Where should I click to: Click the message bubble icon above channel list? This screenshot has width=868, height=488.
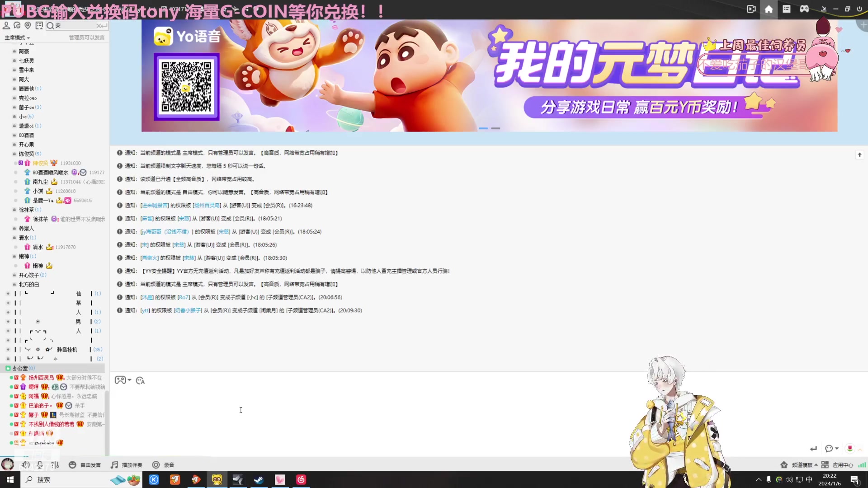tap(17, 25)
